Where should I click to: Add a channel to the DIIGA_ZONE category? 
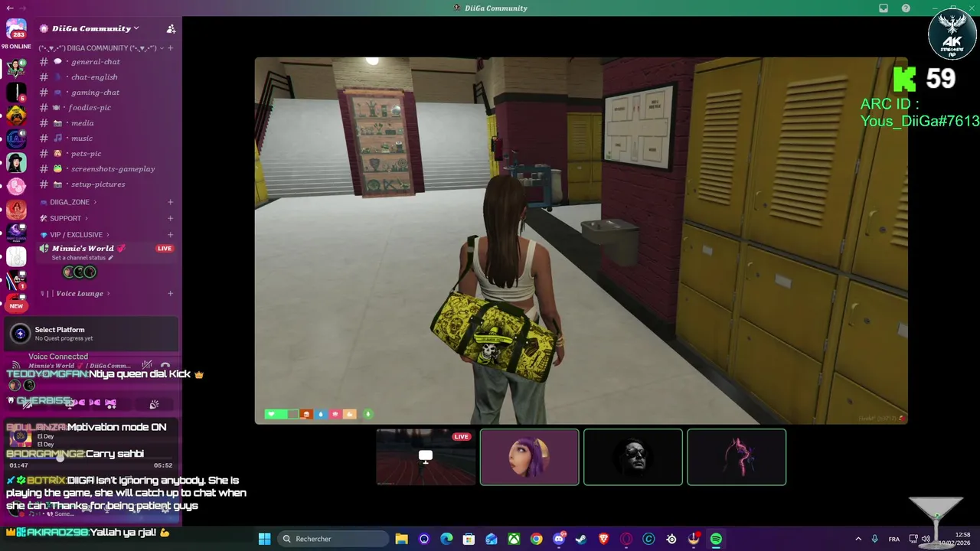[170, 202]
